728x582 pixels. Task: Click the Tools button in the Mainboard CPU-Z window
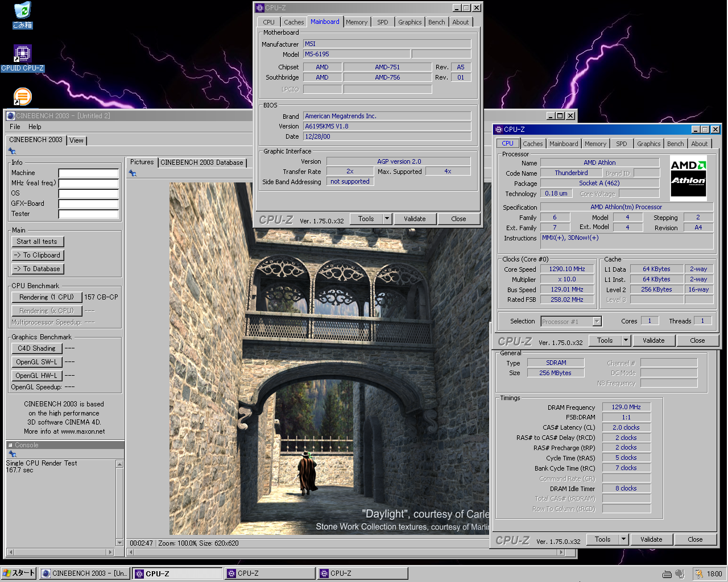[x=366, y=219]
